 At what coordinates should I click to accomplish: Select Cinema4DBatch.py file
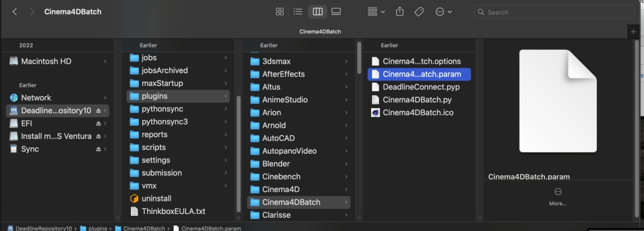click(x=419, y=99)
